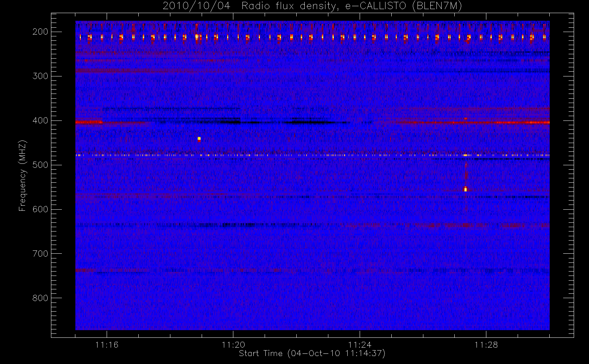This screenshot has height=364, width=589.
Task: Click the 700 frequency tick label
Action: tap(40, 254)
